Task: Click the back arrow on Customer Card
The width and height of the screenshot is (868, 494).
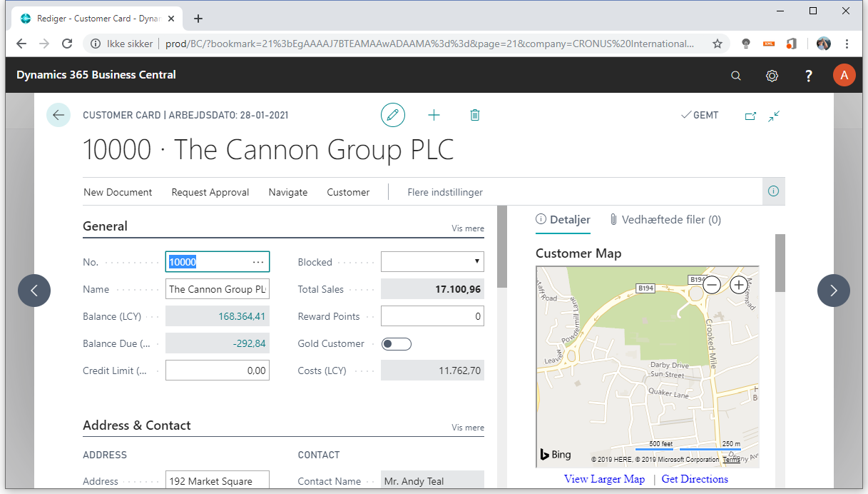Action: (x=58, y=115)
